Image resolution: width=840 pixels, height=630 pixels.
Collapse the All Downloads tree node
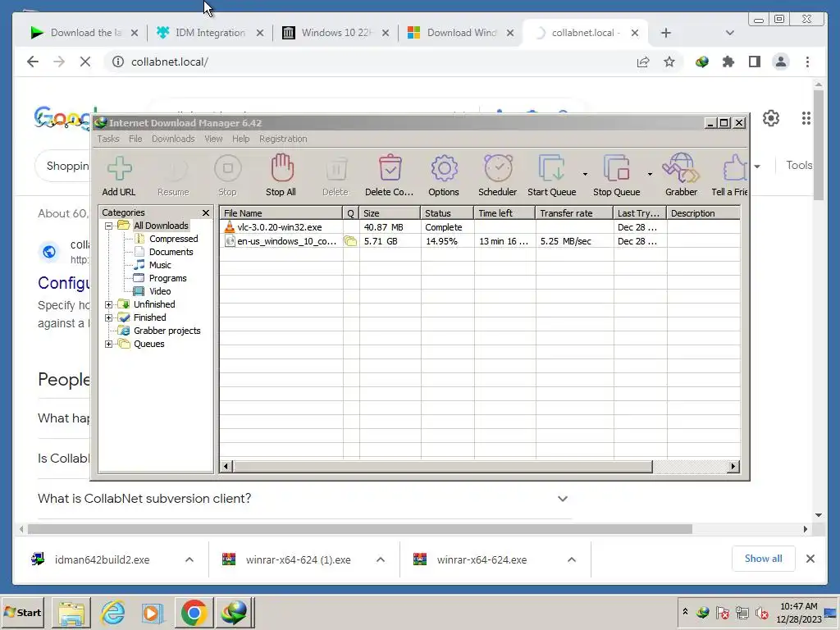click(x=109, y=226)
